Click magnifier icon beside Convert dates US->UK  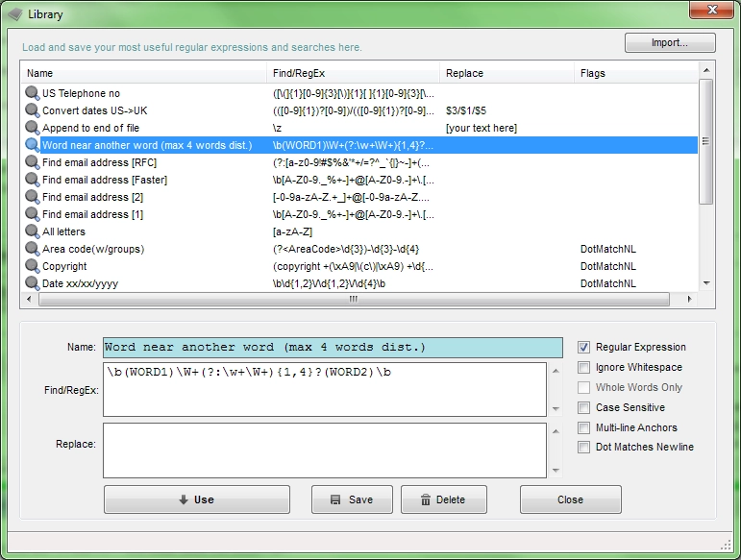click(32, 110)
